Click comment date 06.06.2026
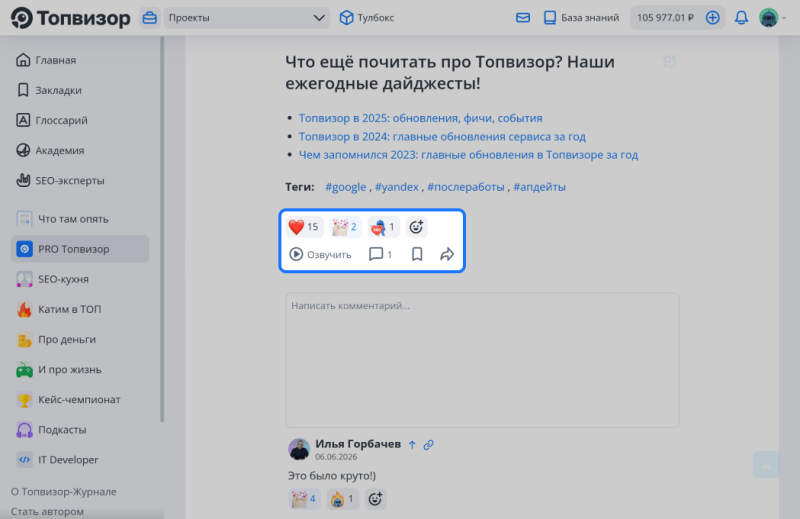The height and width of the screenshot is (519, 800). [x=336, y=457]
